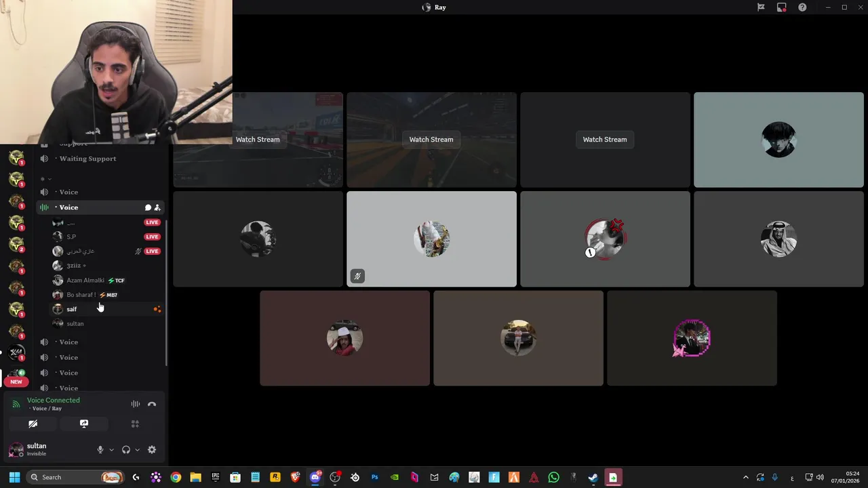Open the chat of the active Voice channel
The width and height of the screenshot is (868, 488).
click(148, 207)
